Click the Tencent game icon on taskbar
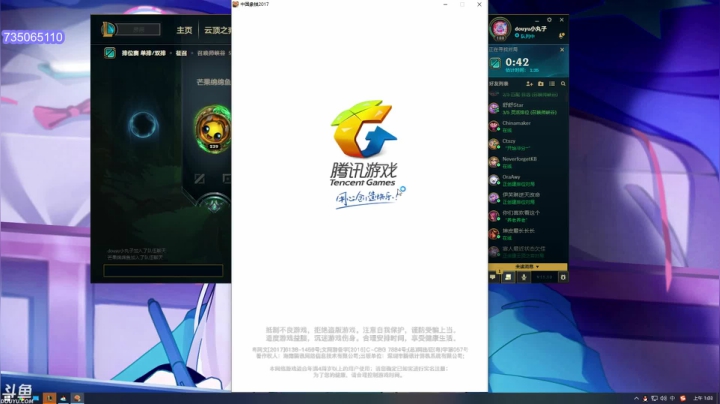This screenshot has width=720, height=404. [77, 398]
